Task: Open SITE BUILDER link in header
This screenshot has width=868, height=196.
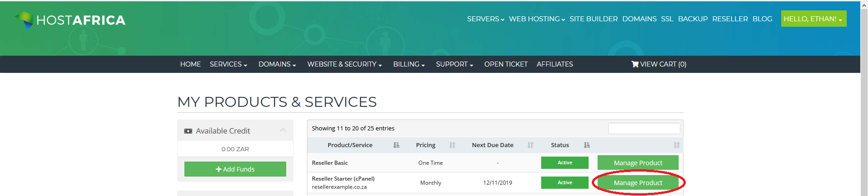Action: tap(594, 19)
